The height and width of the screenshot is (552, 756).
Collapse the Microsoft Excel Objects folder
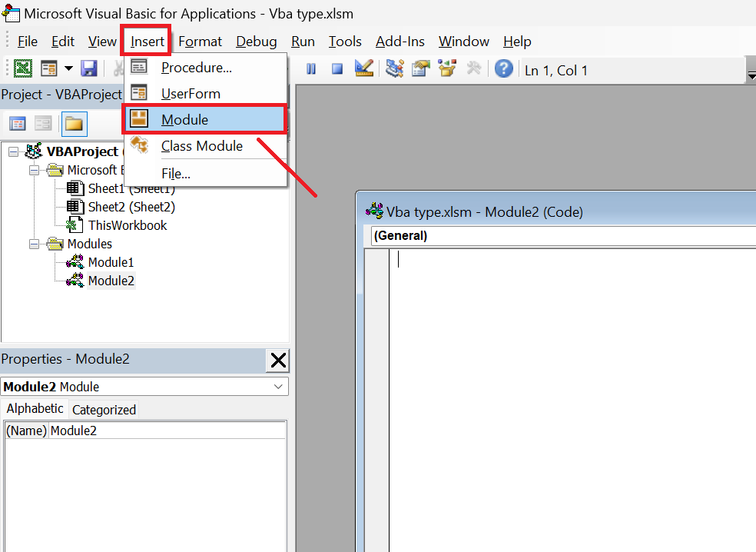[35, 171]
